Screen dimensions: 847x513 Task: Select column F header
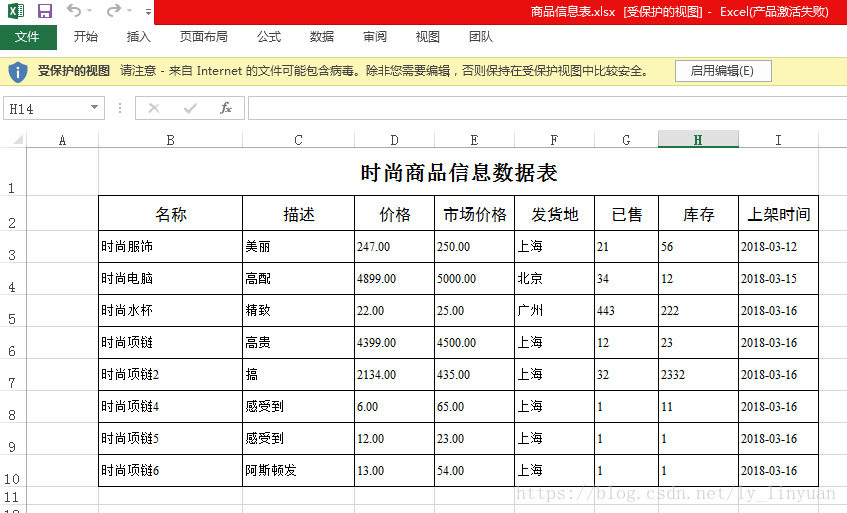click(x=554, y=140)
